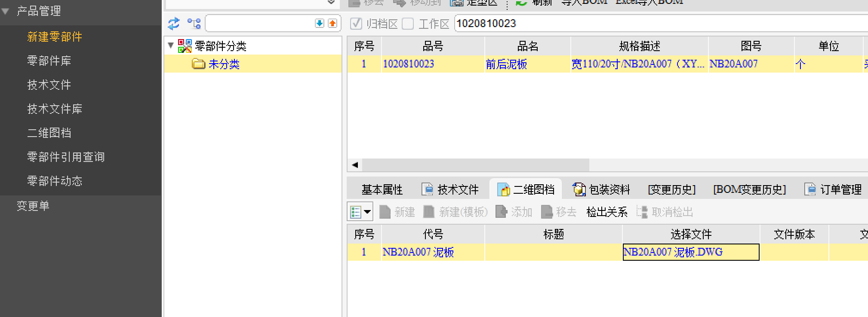
Task: Click the parts table scroll-left arrow
Action: pyautogui.click(x=355, y=165)
